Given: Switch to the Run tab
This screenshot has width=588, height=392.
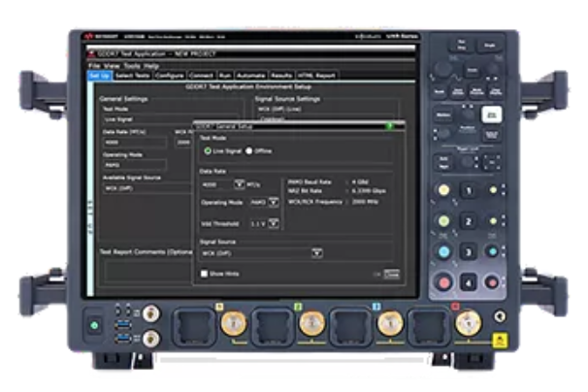Looking at the screenshot, I should point(225,76).
